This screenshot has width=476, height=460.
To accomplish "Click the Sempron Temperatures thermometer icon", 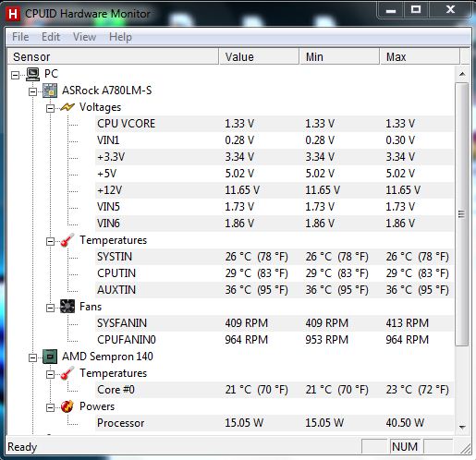I will (67, 373).
